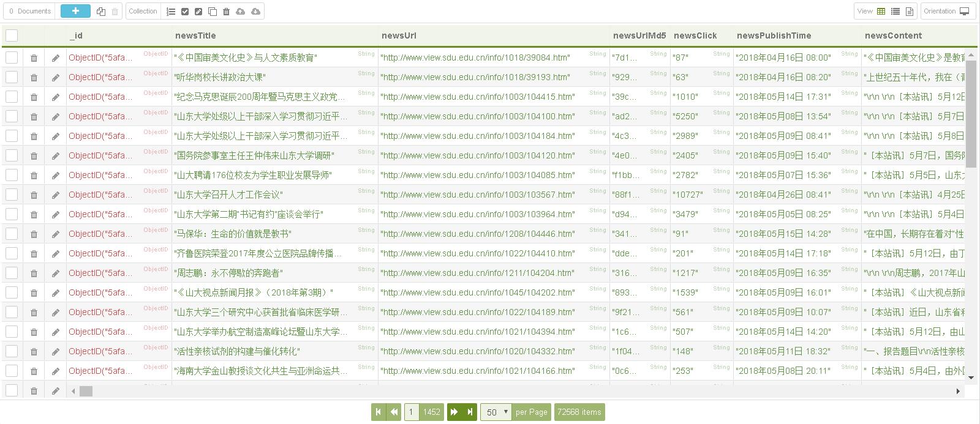Go to first page button

click(x=379, y=412)
